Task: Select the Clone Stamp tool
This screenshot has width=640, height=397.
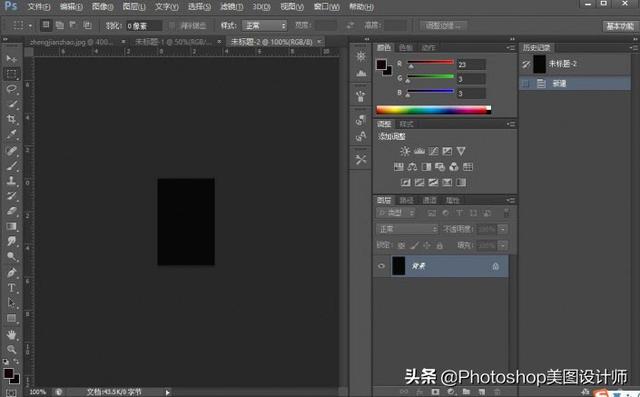Action: (11, 181)
